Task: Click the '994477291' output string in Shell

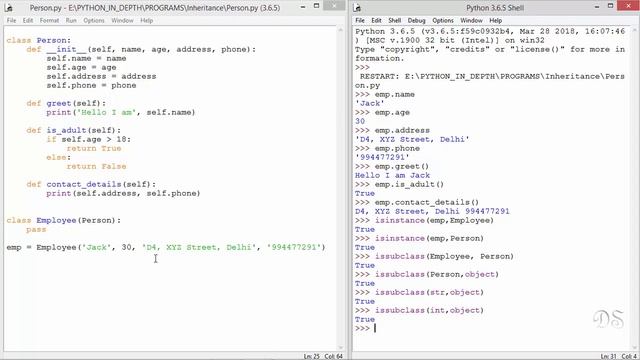Action: (x=382, y=157)
